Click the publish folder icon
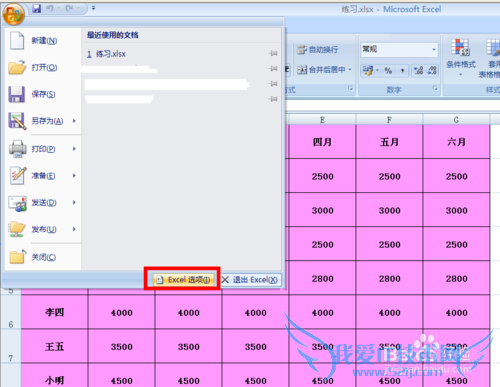This screenshot has height=387, width=500. [17, 229]
